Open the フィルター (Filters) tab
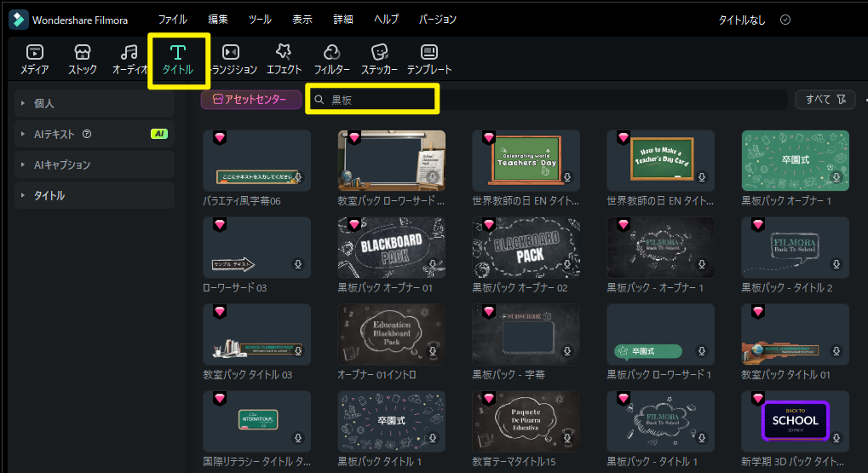 (331, 60)
